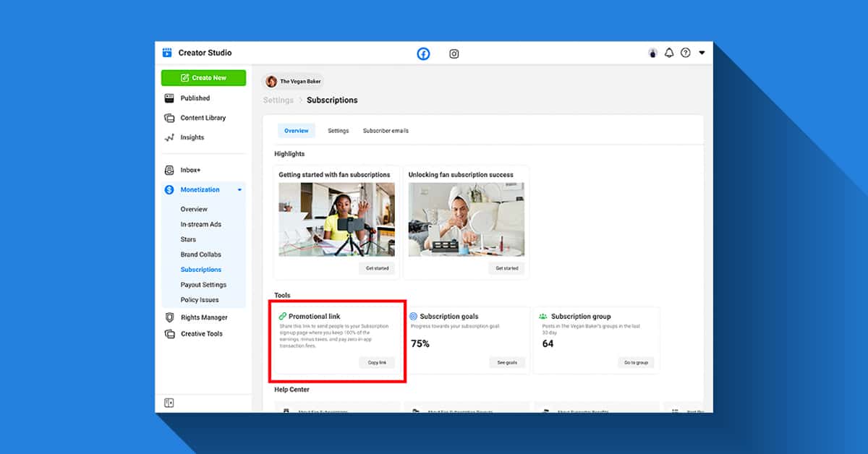
Task: Open the help question mark icon
Action: (x=686, y=53)
